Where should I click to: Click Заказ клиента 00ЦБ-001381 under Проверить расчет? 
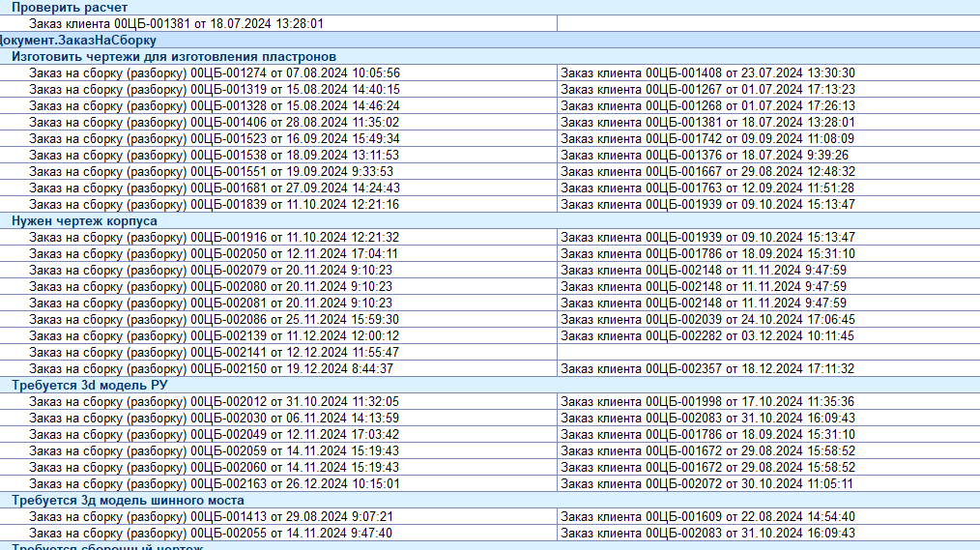click(x=176, y=24)
